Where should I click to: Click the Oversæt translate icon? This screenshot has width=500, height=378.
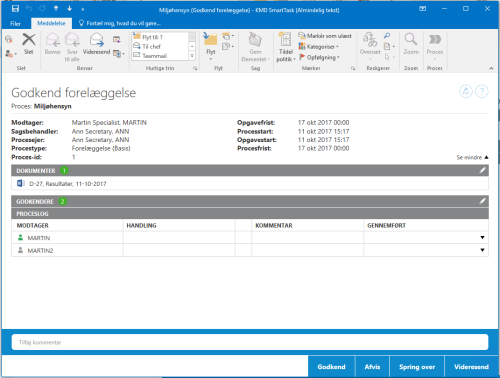(x=370, y=39)
